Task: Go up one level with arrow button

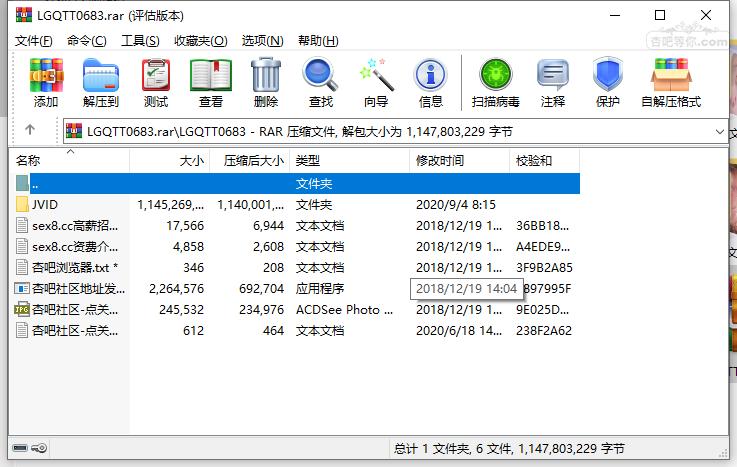Action: point(30,130)
